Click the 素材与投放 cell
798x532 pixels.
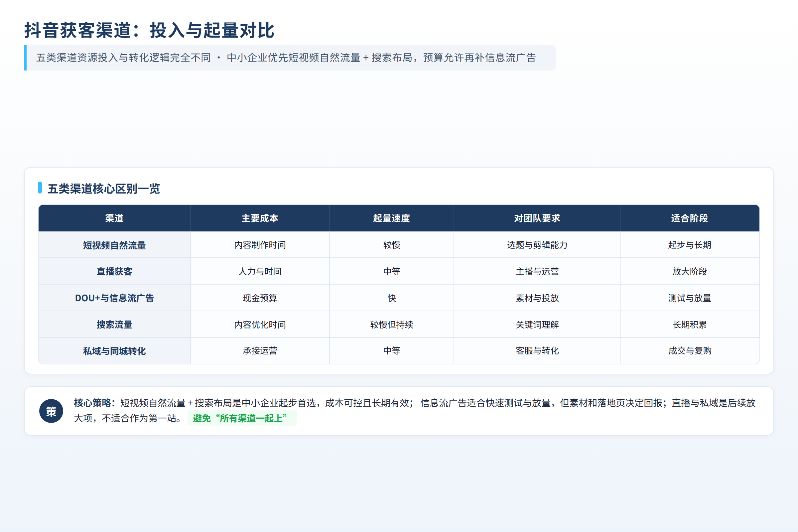(x=537, y=298)
